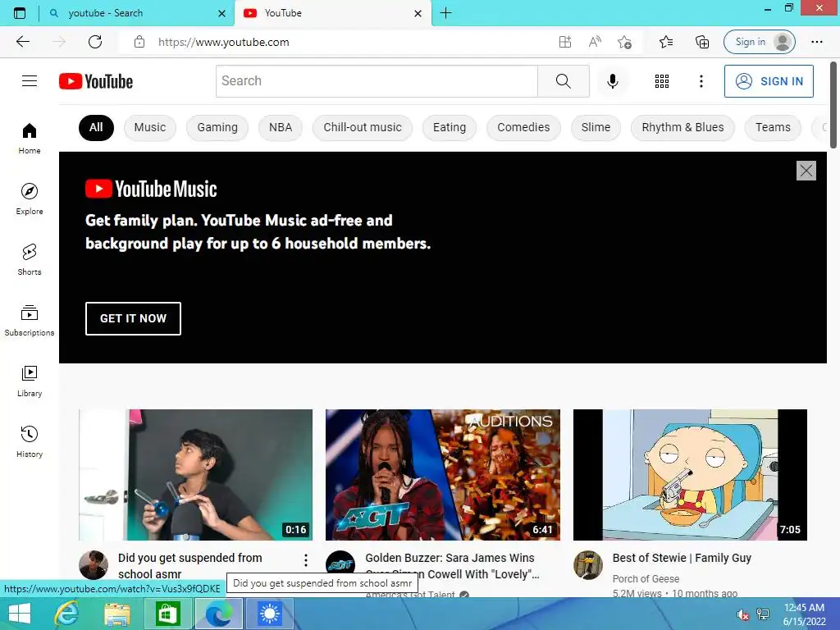This screenshot has height=630, width=840.
Task: Open the Best of Stewie | Family Guy title
Action: click(682, 558)
